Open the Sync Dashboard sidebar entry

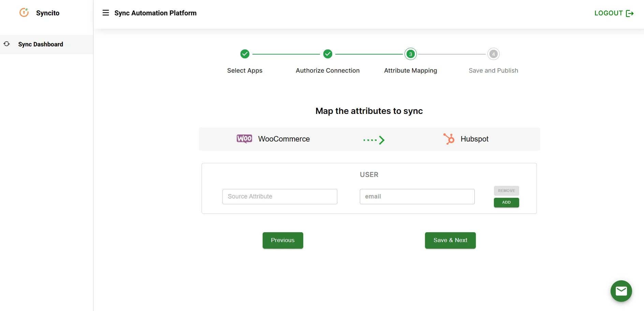(41, 44)
